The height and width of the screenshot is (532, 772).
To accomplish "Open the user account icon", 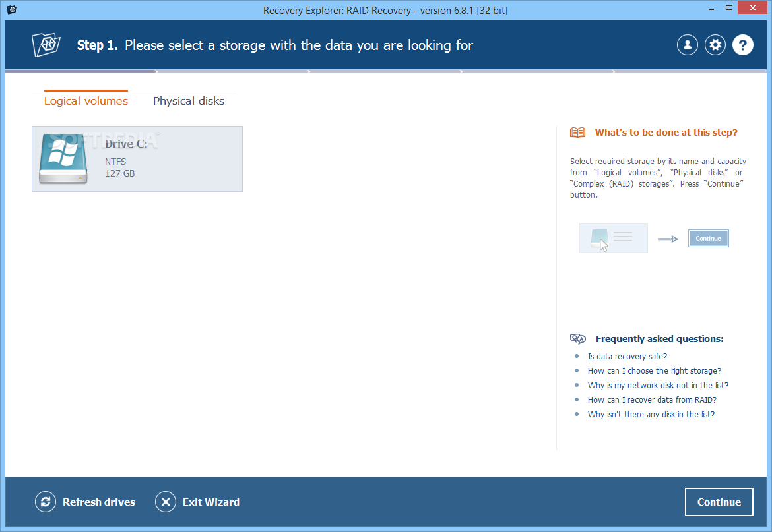I will 688,45.
